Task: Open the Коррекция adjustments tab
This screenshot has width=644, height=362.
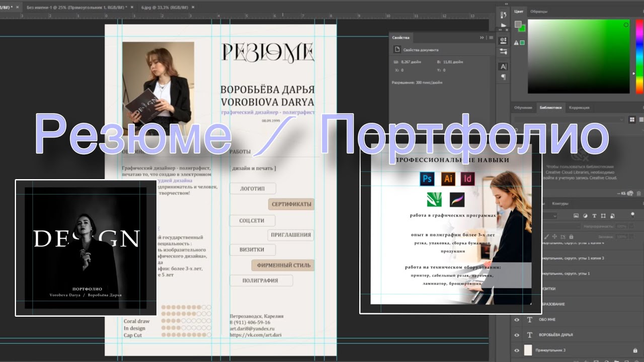Action: point(579,108)
